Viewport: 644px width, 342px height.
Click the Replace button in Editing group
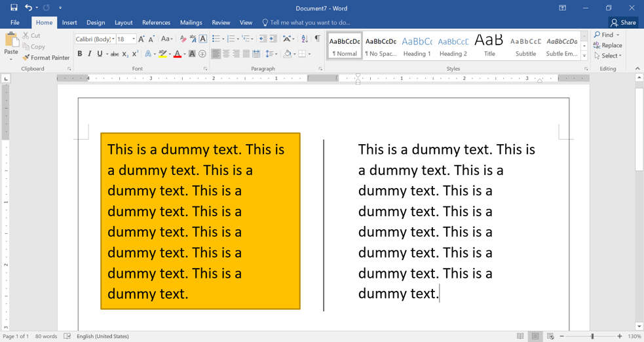607,45
